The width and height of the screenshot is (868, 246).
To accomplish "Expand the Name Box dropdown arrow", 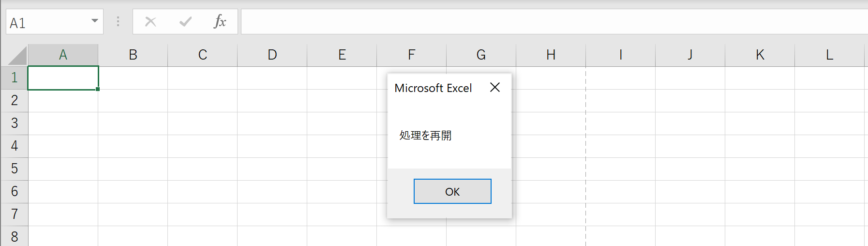I will [x=95, y=21].
